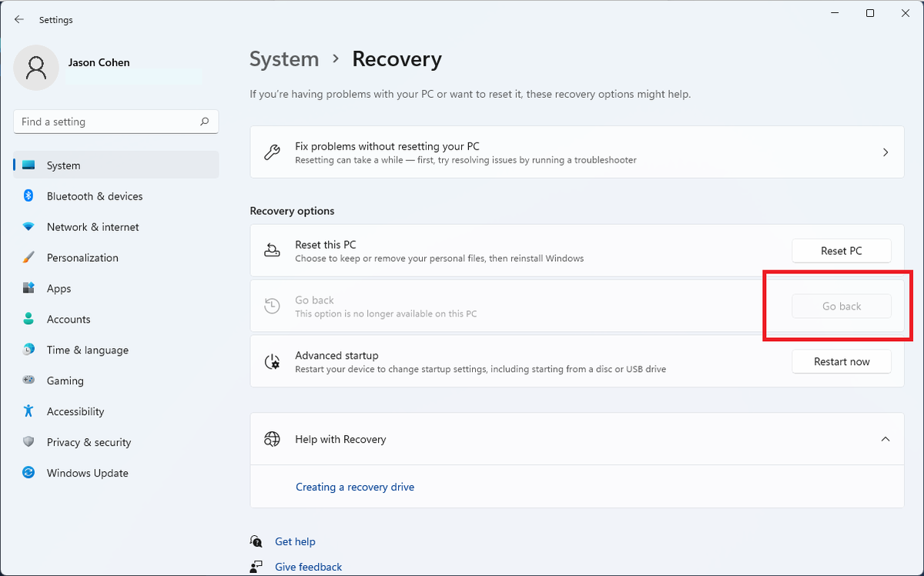Click the wrench icon beside Fix problems

click(x=272, y=152)
